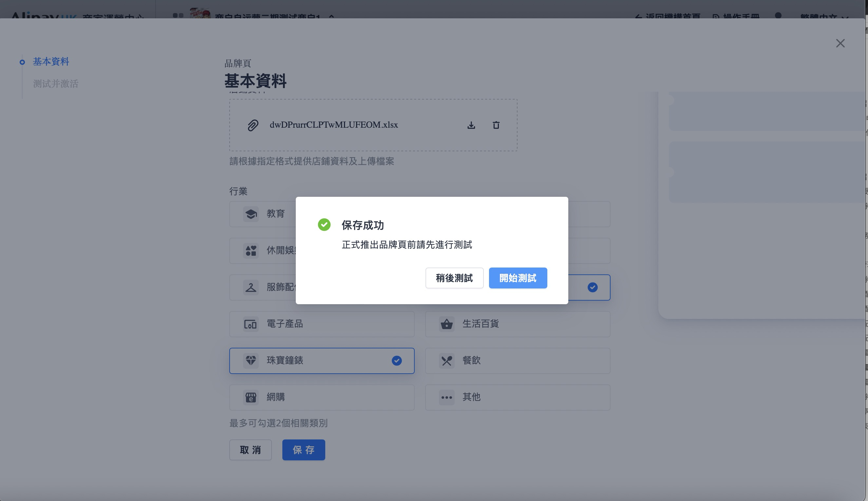Click the shopping basket icon
The height and width of the screenshot is (501, 868).
pyautogui.click(x=447, y=324)
